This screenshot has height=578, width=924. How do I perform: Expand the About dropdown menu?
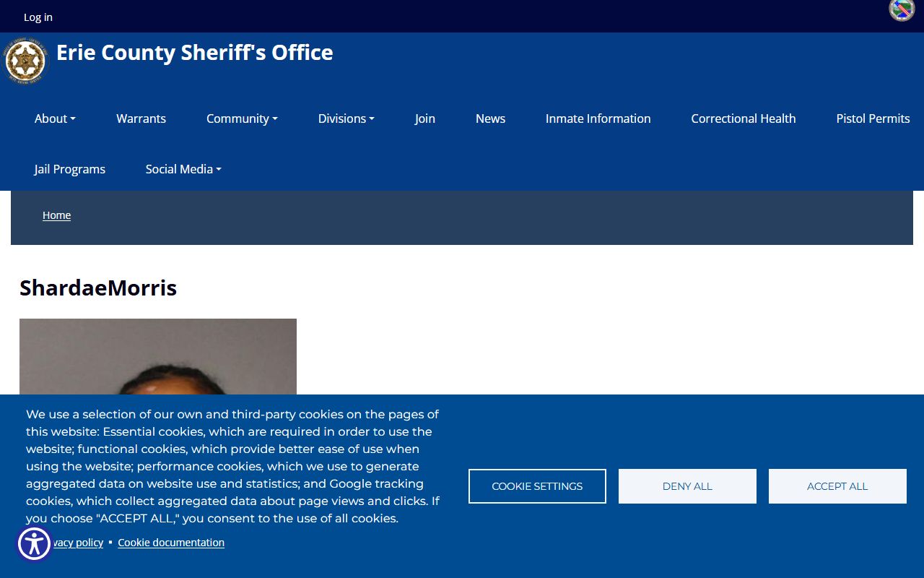55,118
